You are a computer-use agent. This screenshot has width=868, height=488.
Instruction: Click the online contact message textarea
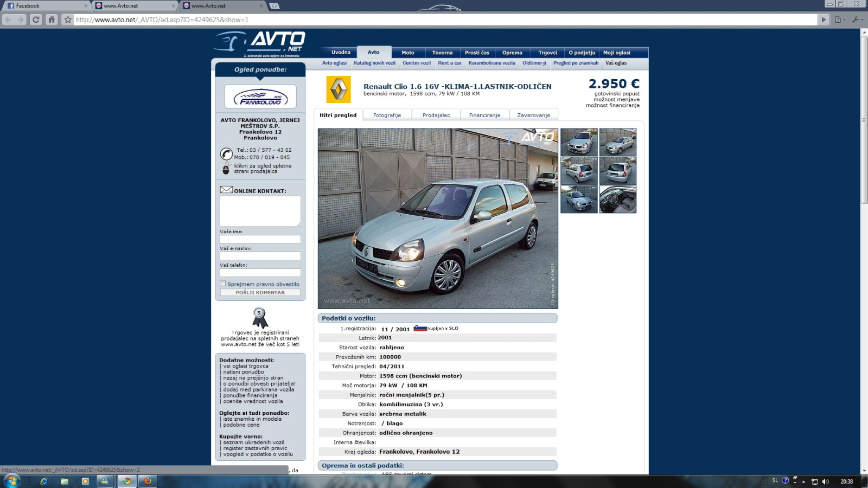tap(260, 211)
